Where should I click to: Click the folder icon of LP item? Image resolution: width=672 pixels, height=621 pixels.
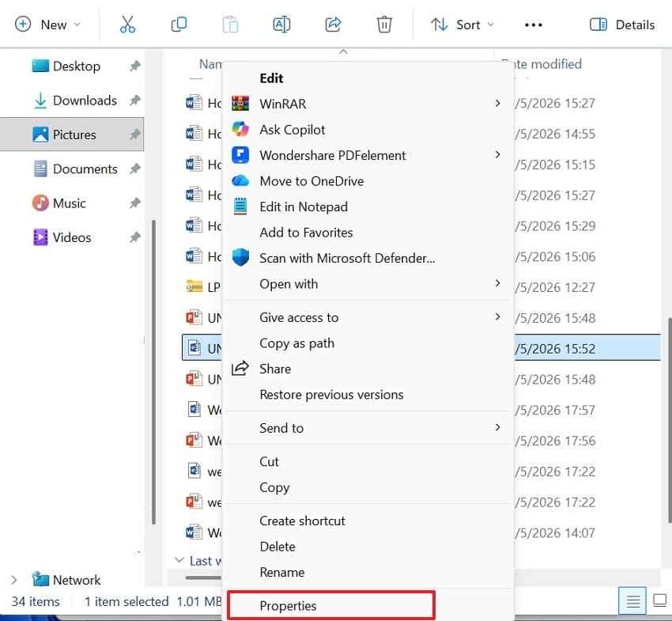tap(194, 286)
